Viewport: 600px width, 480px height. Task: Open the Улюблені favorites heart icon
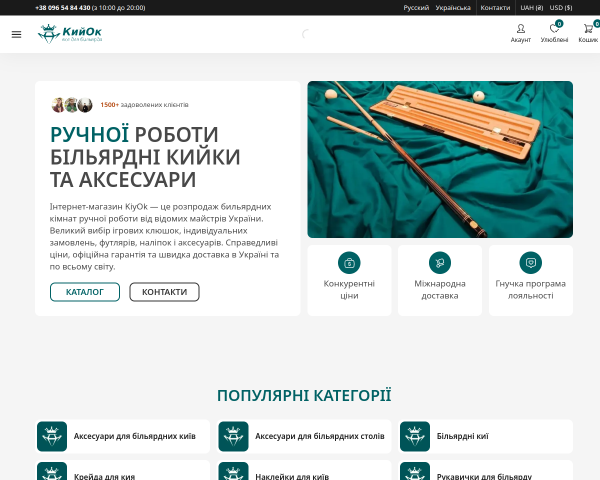click(554, 29)
